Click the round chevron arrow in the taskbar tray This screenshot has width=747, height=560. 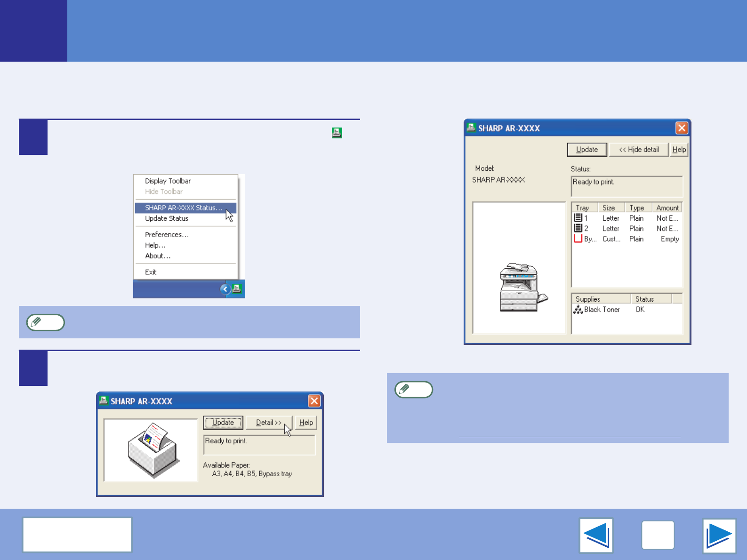(x=225, y=289)
